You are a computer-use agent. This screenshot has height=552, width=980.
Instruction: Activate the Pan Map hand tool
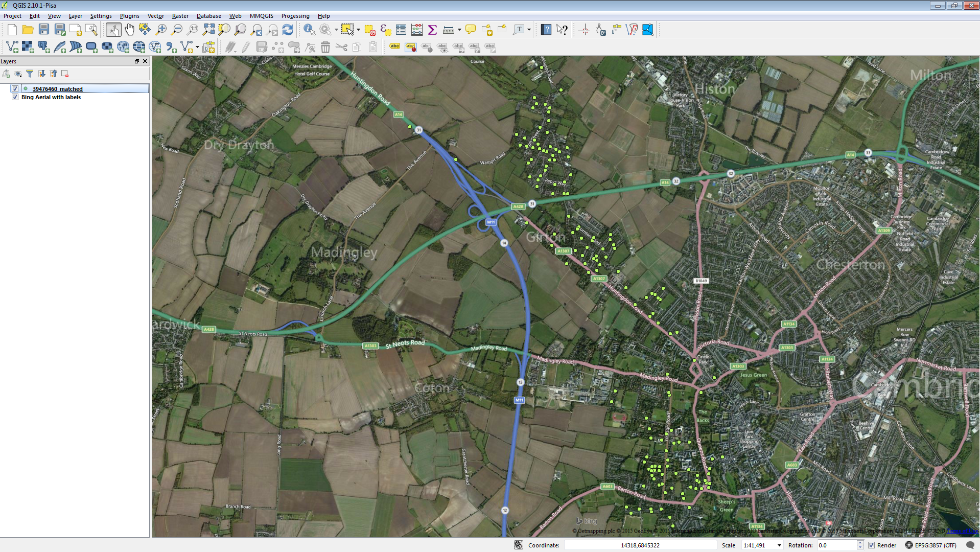(129, 30)
